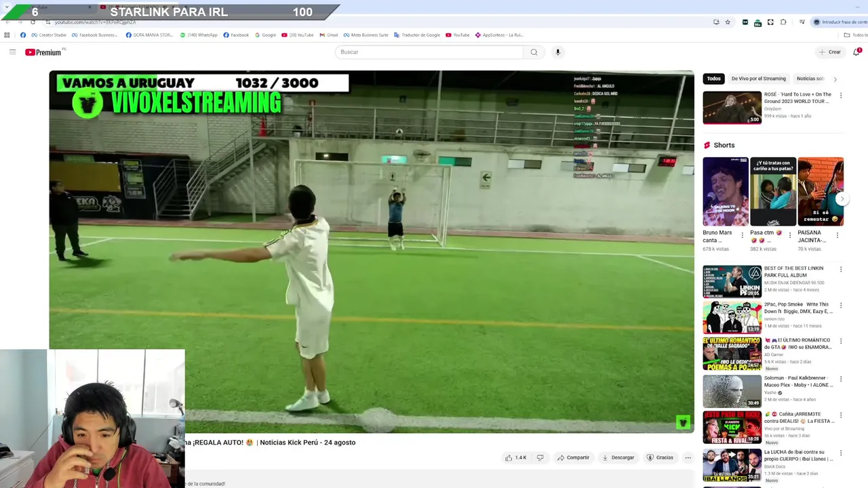
Task: Dislike the video with thumbs down
Action: (x=540, y=457)
